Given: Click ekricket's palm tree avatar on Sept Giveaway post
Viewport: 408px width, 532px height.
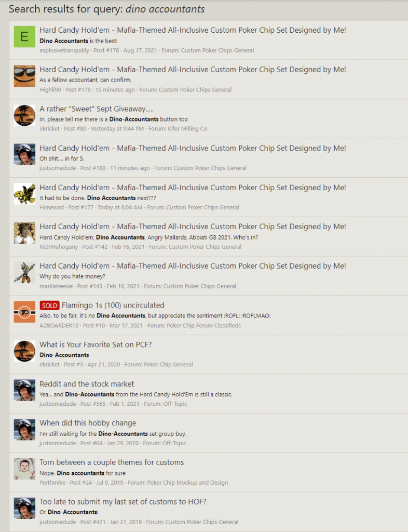Looking at the screenshot, I should click(x=24, y=115).
